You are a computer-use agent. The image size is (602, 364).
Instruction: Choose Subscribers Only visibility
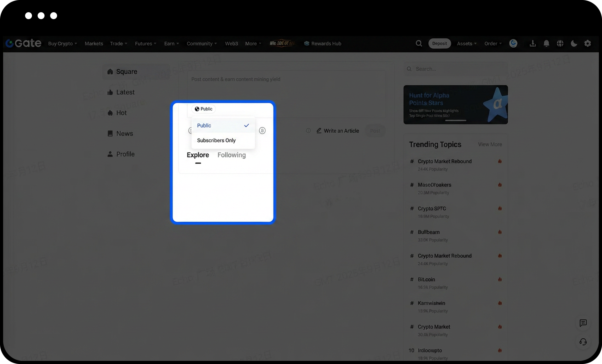(216, 140)
